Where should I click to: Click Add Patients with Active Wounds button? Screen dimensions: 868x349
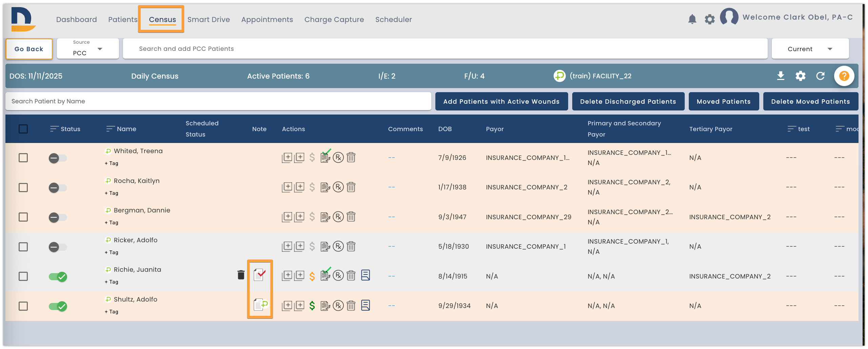(501, 101)
